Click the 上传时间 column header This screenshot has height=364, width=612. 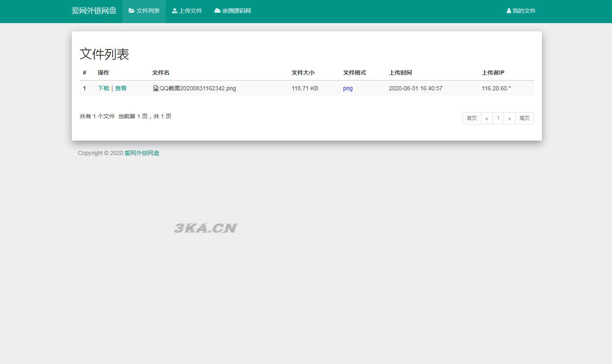[400, 73]
